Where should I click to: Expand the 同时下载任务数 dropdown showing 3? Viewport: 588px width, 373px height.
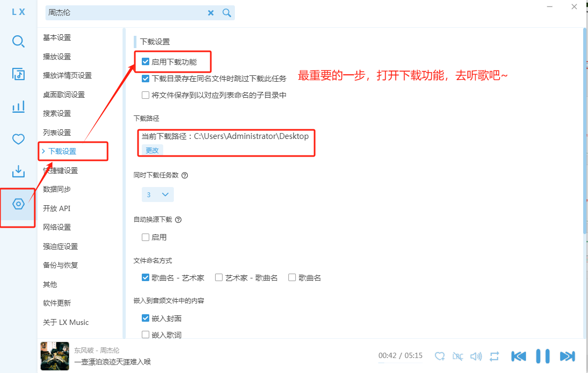[x=157, y=195]
